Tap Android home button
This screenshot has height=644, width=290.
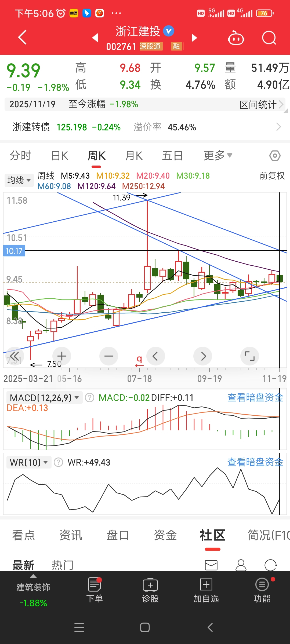[145, 627]
